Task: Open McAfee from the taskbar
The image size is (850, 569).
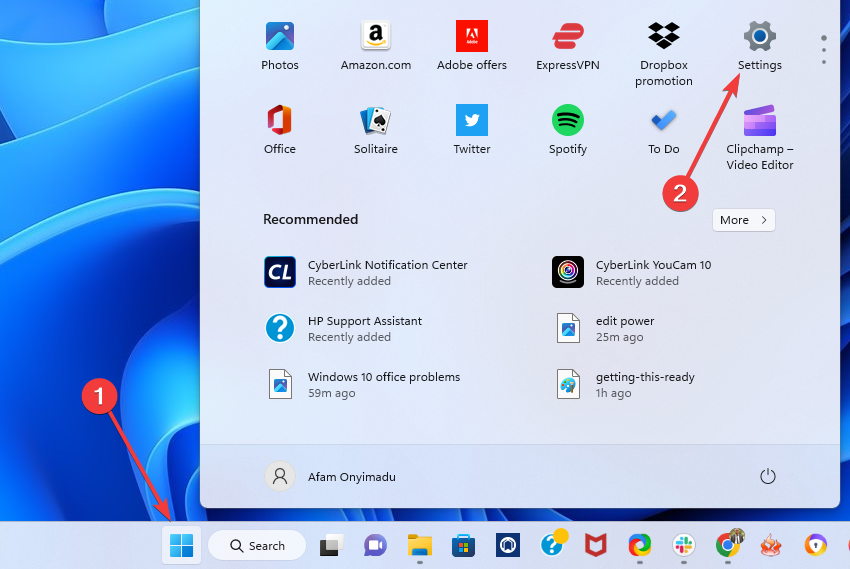Action: pyautogui.click(x=596, y=545)
